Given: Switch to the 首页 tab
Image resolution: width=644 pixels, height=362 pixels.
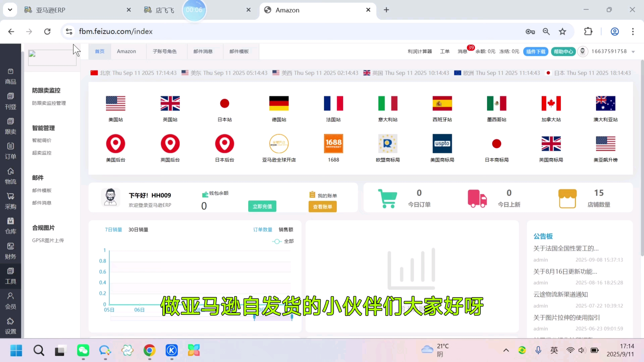Looking at the screenshot, I should tap(99, 51).
